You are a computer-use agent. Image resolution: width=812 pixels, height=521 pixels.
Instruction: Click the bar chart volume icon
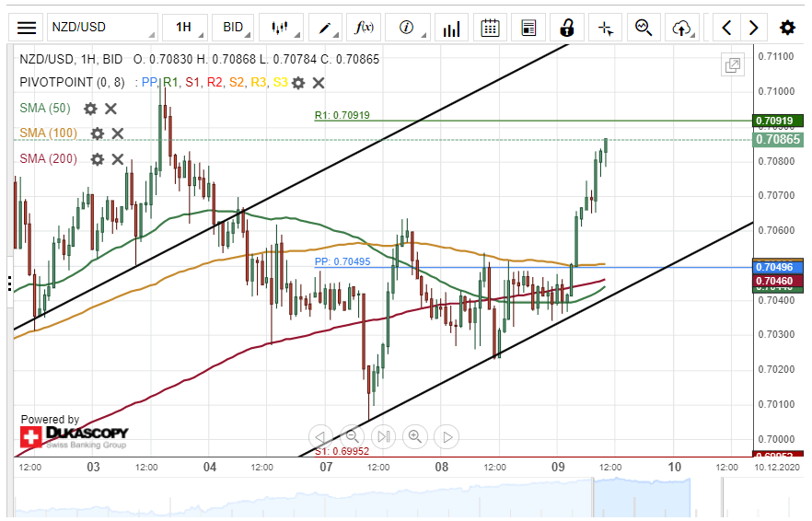point(451,28)
